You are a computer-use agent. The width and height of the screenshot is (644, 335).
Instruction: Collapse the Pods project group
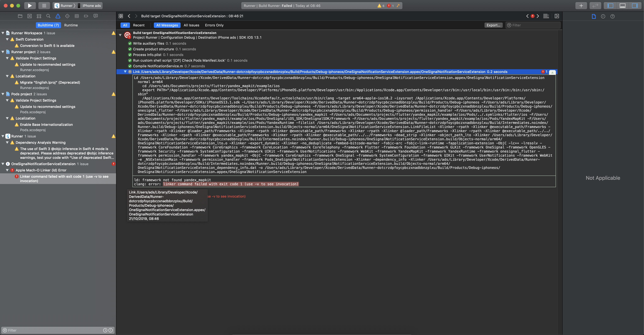[x=3, y=94]
